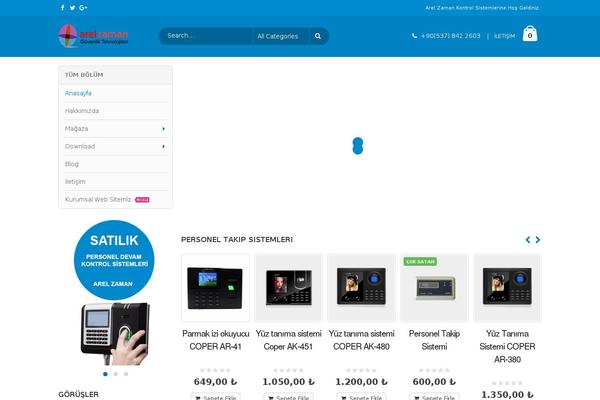This screenshot has height=400, width=600.
Task: Add COPER AR-41 to cart (Sepete Ekle)
Action: click(215, 397)
